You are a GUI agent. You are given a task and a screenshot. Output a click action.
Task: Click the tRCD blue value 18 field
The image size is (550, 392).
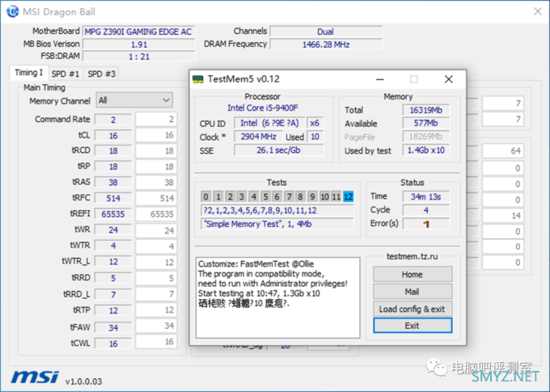(113, 151)
